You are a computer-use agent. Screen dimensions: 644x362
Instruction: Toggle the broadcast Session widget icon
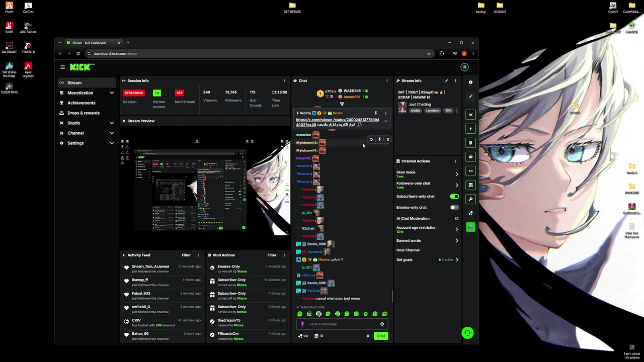tap(471, 171)
